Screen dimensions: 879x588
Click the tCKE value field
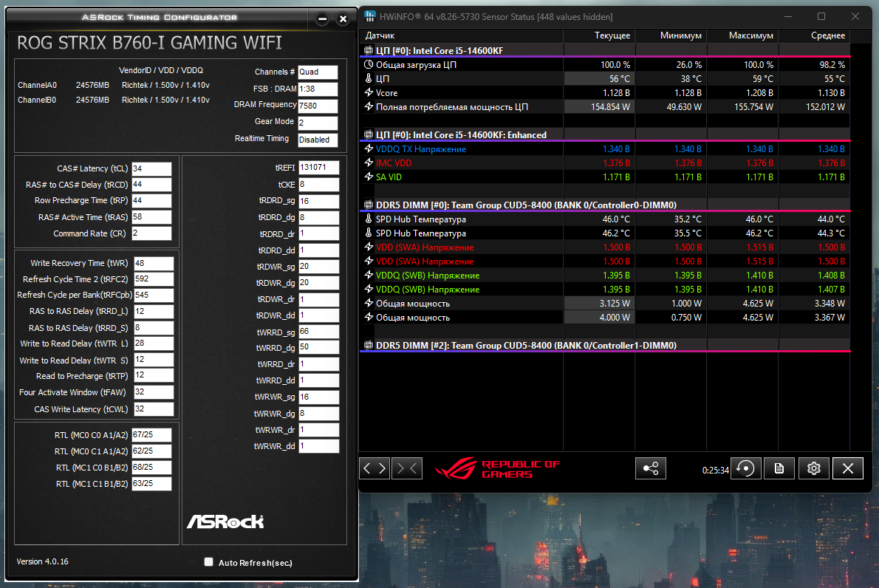pos(318,184)
